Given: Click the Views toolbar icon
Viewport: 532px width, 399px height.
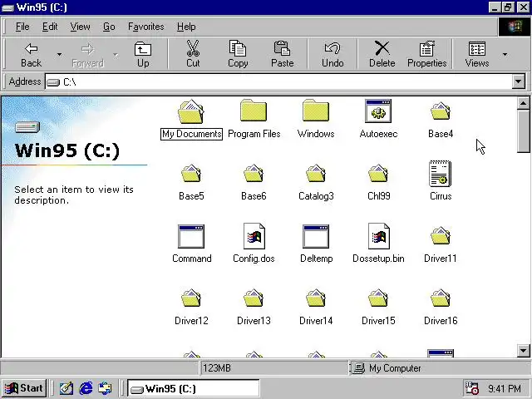Looking at the screenshot, I should click(x=477, y=48).
